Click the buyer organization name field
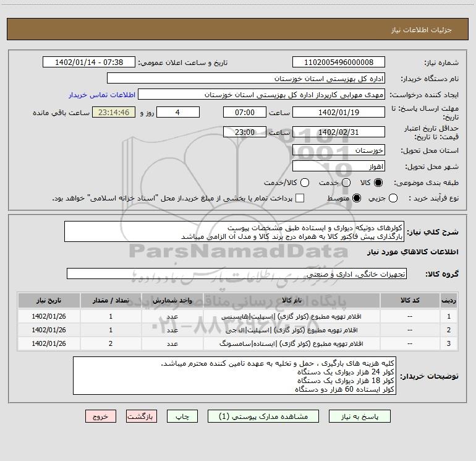 tap(246, 79)
